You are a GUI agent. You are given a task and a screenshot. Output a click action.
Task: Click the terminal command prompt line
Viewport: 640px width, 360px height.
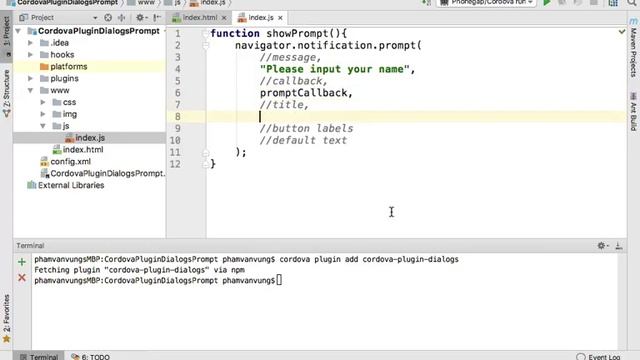pyautogui.click(x=158, y=280)
